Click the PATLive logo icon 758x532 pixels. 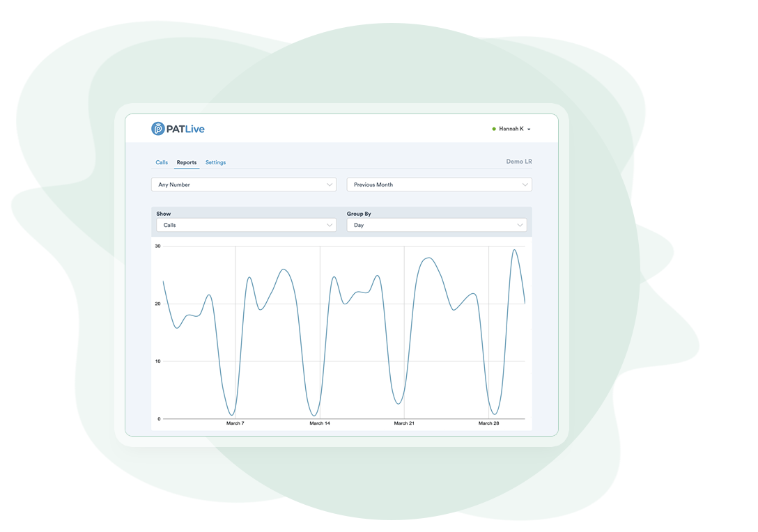158,129
